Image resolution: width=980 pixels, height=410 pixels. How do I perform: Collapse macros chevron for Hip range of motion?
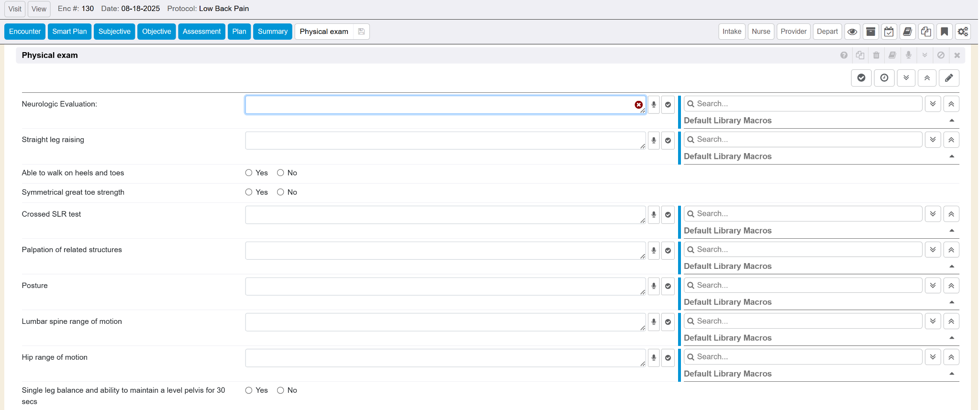(x=951, y=357)
